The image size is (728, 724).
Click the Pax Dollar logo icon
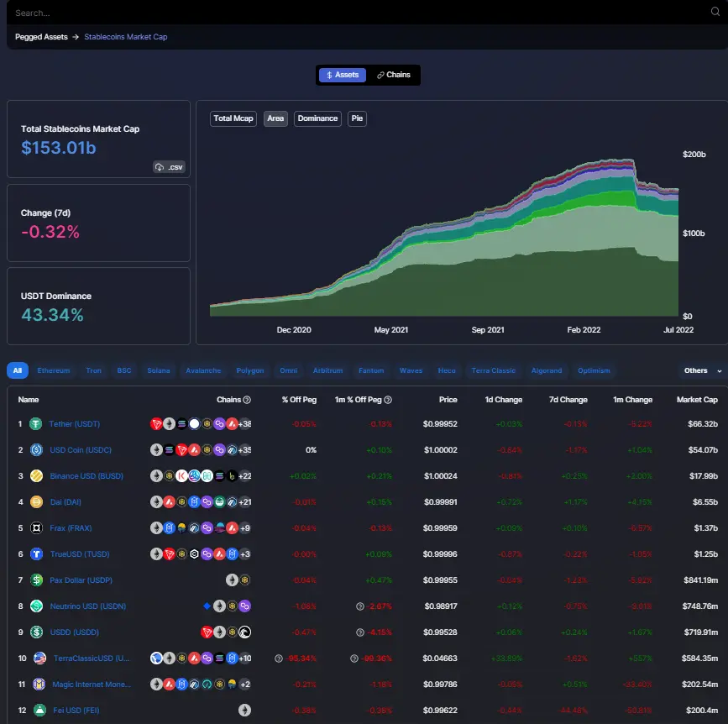36,580
